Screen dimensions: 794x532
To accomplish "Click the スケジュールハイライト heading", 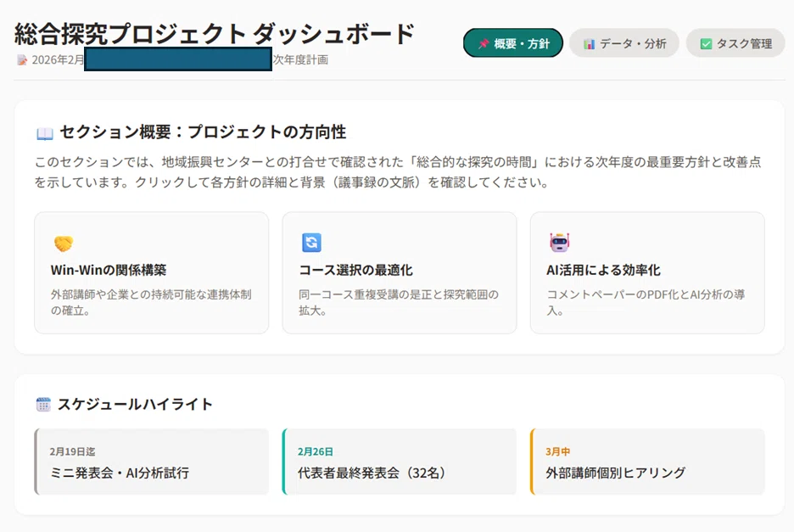I will (x=135, y=405).
